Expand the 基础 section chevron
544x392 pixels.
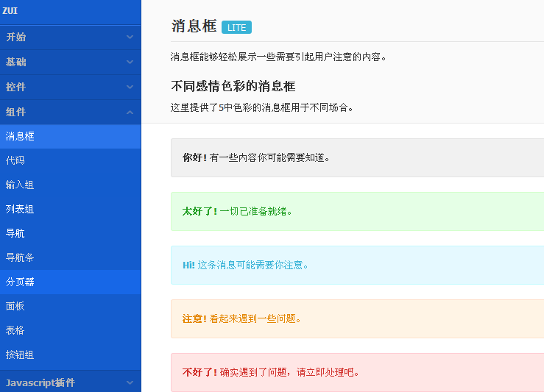(x=130, y=62)
